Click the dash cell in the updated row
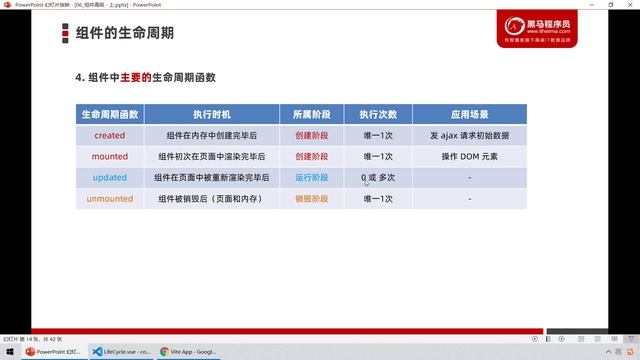The width and height of the screenshot is (640, 360). pos(469,178)
